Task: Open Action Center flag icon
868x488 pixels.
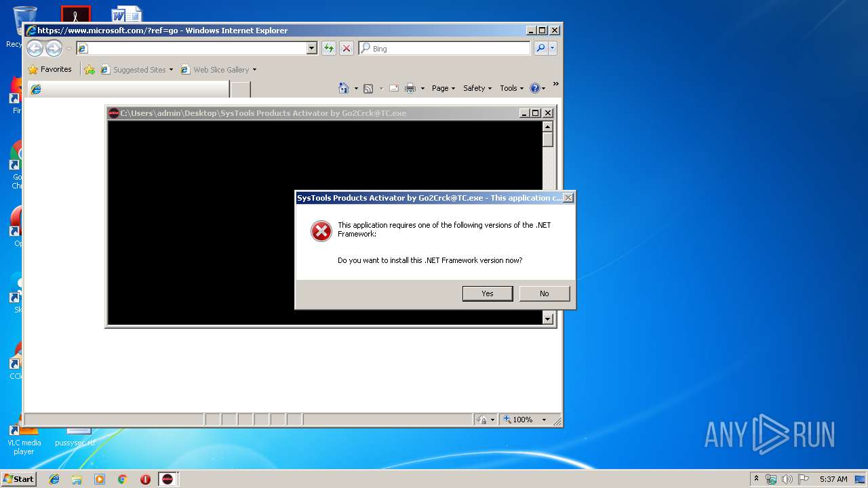Action: tap(804, 479)
